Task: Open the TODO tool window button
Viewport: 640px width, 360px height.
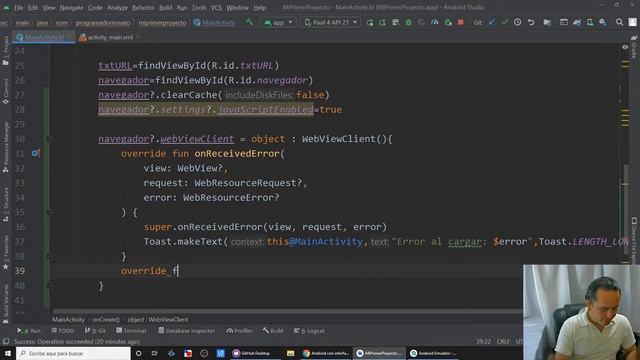Action: (63, 331)
